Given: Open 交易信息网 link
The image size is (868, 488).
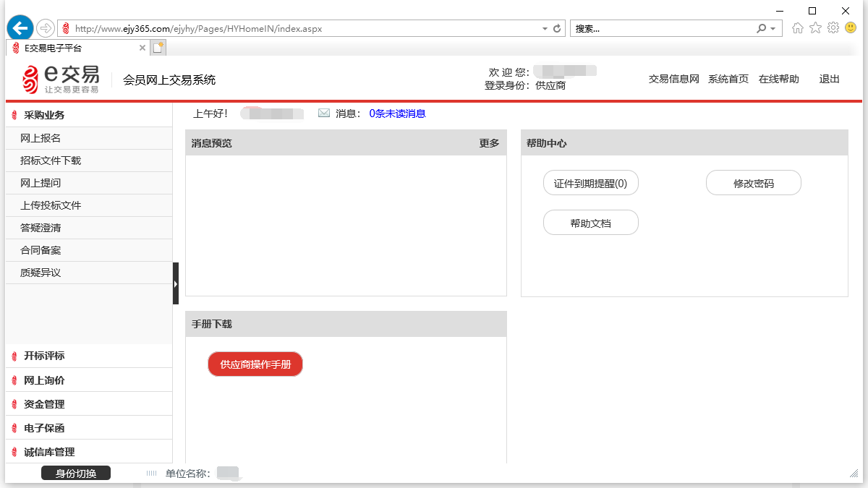Looking at the screenshot, I should (674, 80).
